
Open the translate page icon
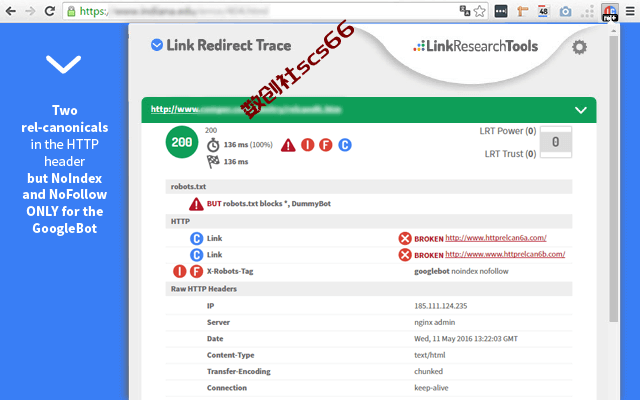pyautogui.click(x=464, y=11)
